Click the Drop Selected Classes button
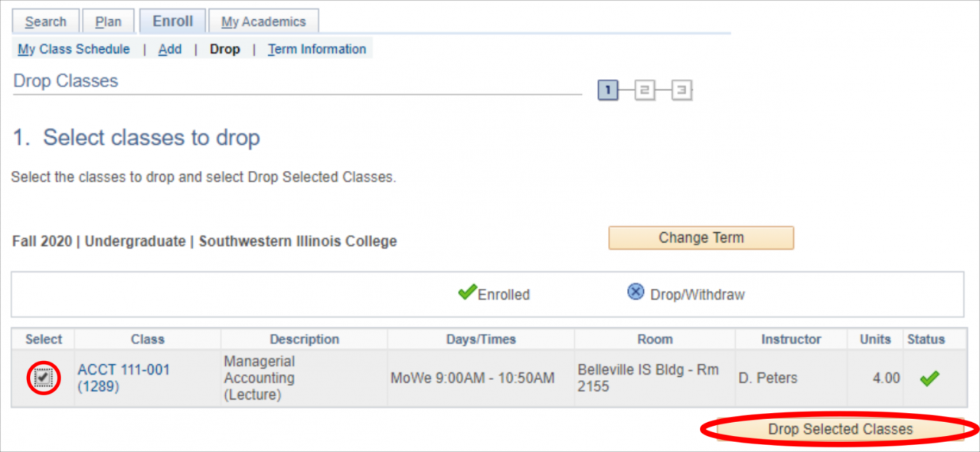This screenshot has height=452, width=980. pos(839,429)
